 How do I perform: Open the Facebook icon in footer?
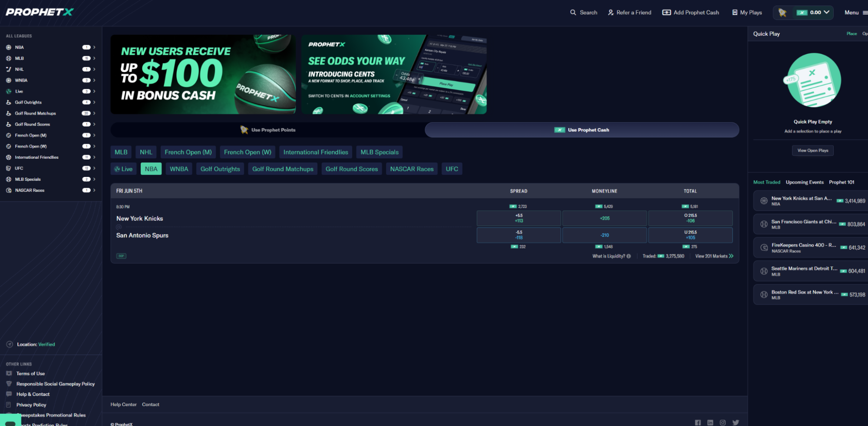698,423
